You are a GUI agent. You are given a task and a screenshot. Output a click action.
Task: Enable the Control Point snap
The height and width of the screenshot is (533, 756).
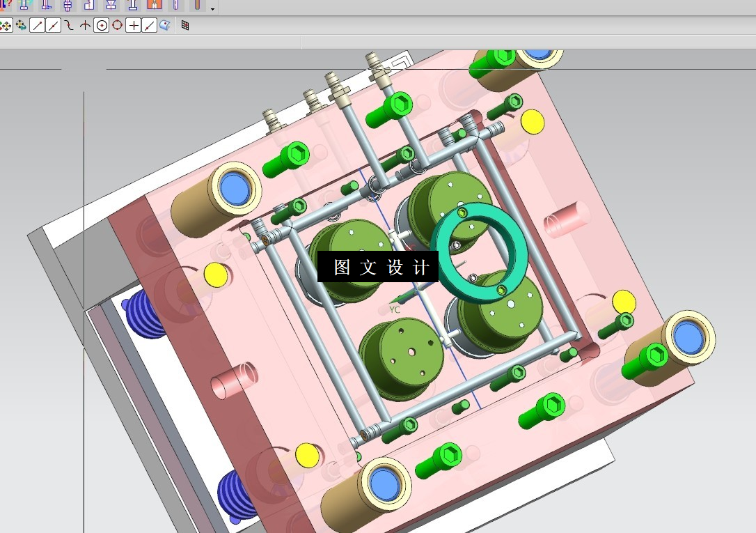(x=69, y=25)
